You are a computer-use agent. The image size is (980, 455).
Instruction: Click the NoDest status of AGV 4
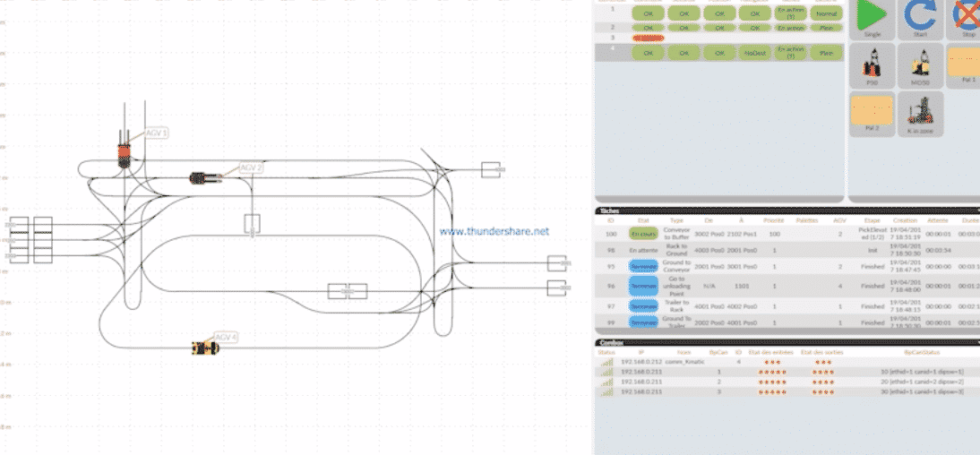point(755,54)
